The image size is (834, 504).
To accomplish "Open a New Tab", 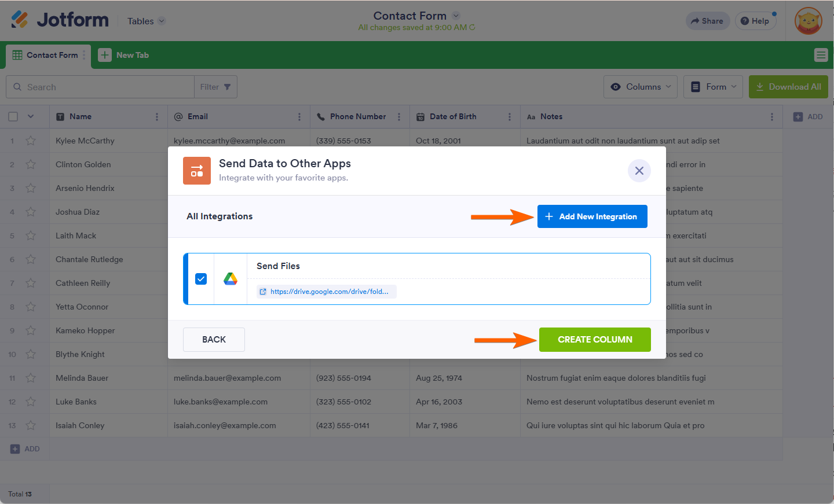I will pyautogui.click(x=124, y=55).
